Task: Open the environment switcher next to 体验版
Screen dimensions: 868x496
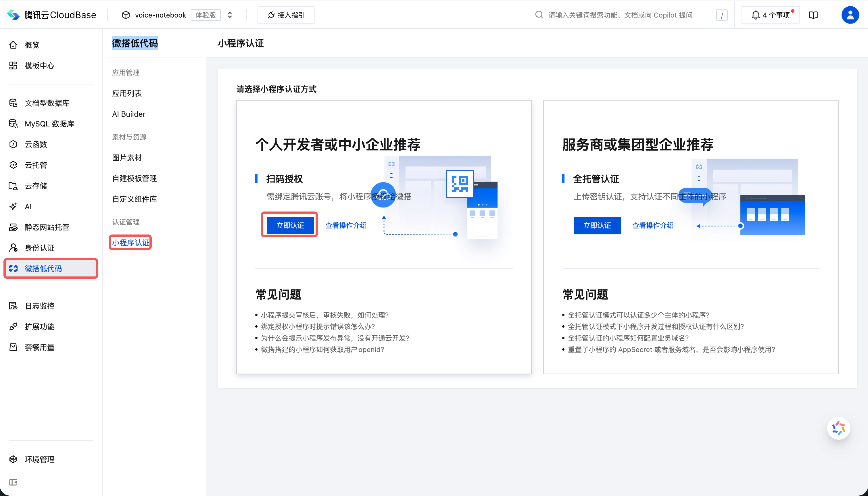Action: tap(230, 15)
